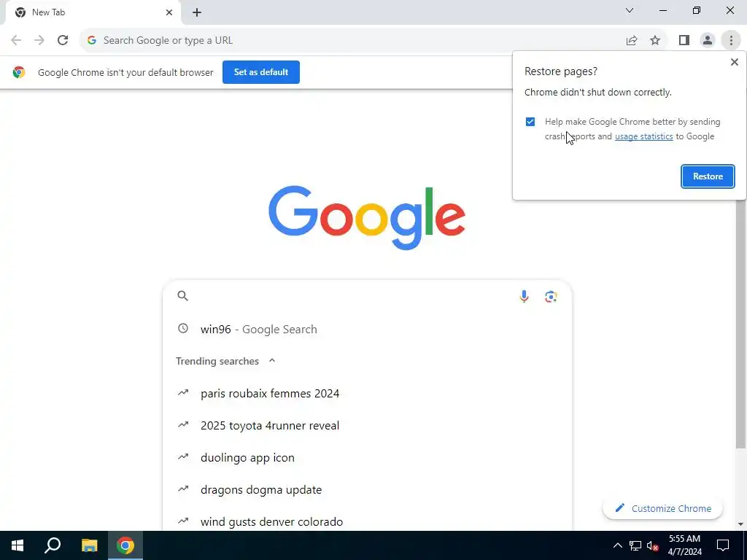Click the vertical page scrollbar
This screenshot has height=560, width=747.
(741, 324)
